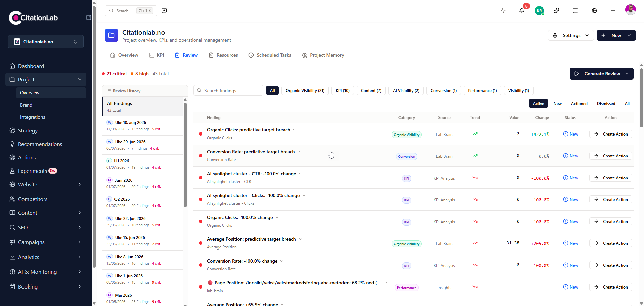Viewport: 644px width, 306px height.
Task: Filter by Organic Visibility (21)
Action: (x=305, y=90)
